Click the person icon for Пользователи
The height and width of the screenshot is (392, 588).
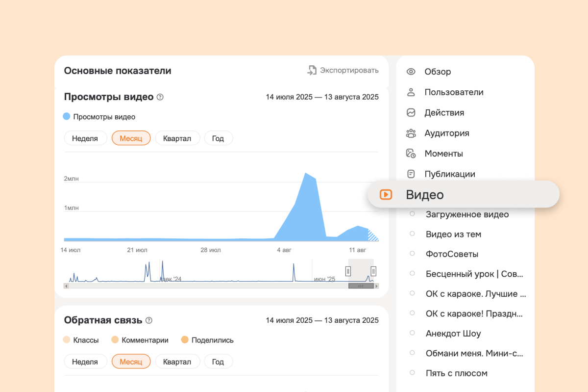(x=411, y=92)
